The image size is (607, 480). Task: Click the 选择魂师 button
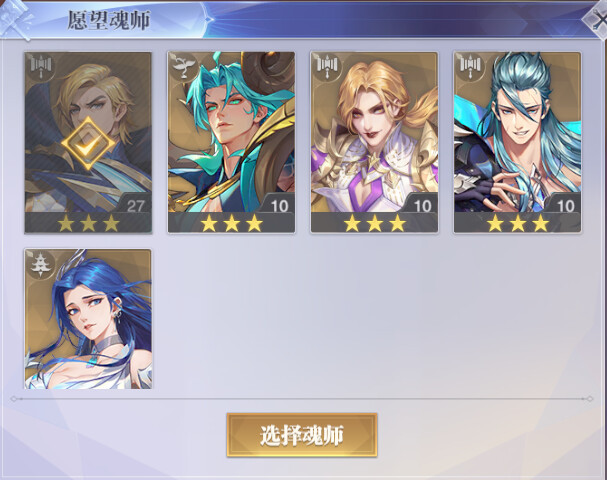click(x=302, y=435)
